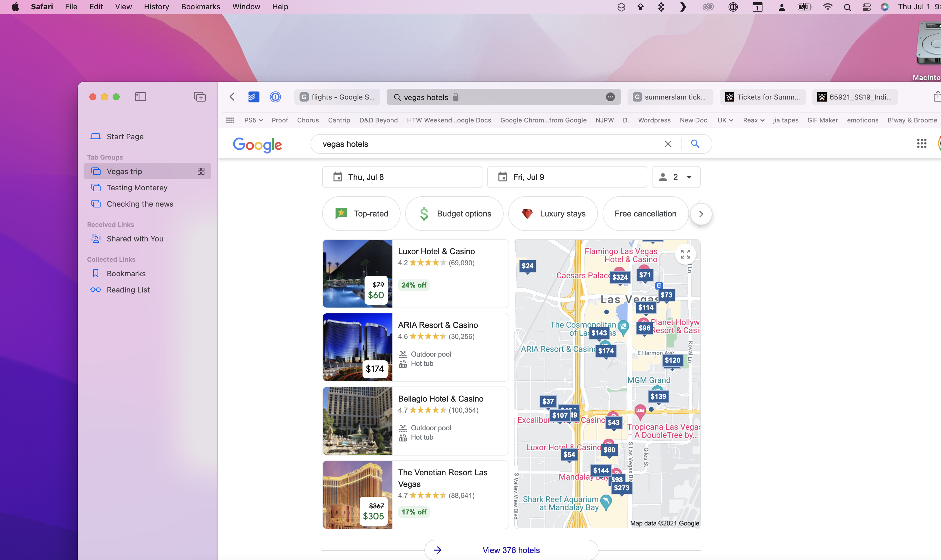The height and width of the screenshot is (560, 941).
Task: Select Start Page in sidebar
Action: pos(147,137)
